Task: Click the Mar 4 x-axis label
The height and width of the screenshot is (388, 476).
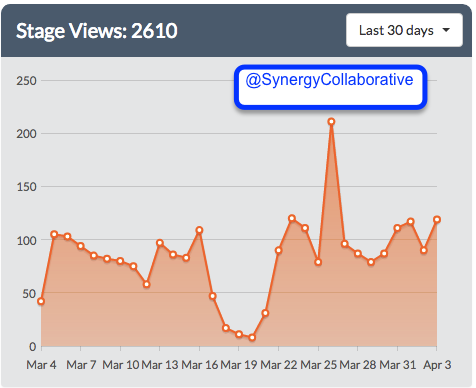Action: pyautogui.click(x=41, y=365)
